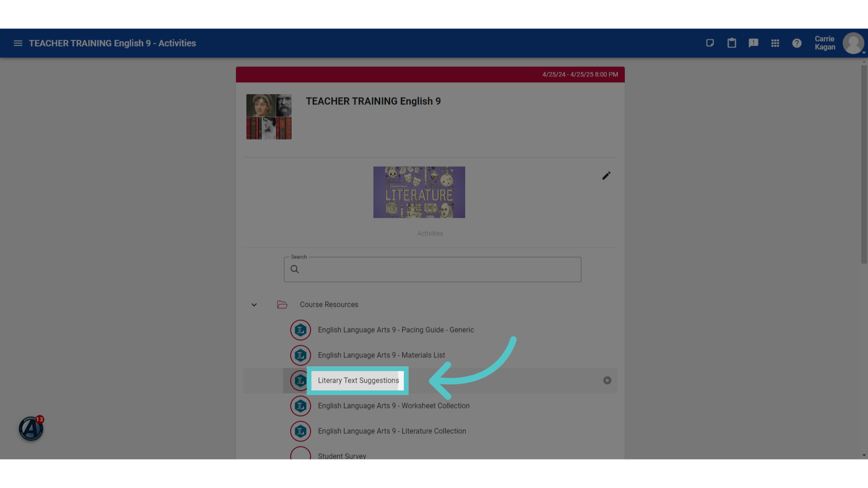
Task: Click the Activities caption under banner
Action: coord(430,234)
